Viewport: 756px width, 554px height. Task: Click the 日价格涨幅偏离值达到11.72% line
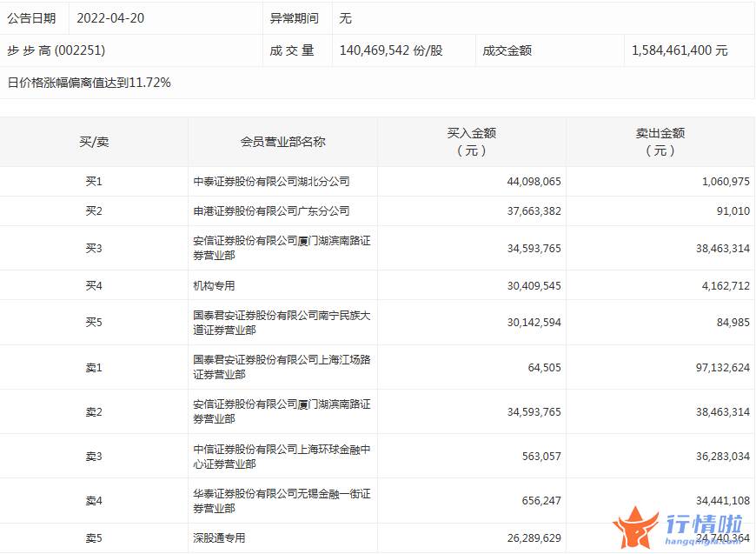tap(90, 83)
